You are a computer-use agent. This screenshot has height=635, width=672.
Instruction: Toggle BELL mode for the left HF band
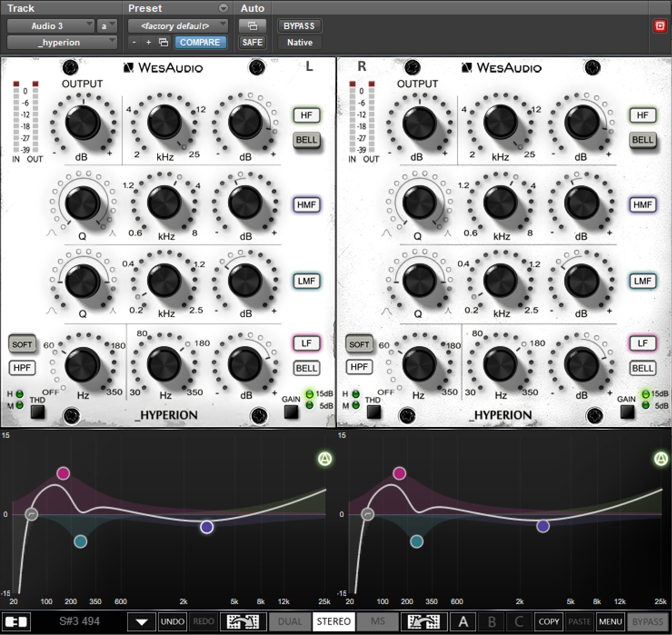click(x=307, y=140)
